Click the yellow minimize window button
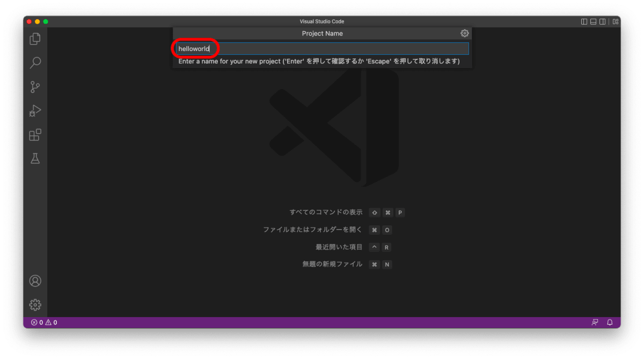Screen dimensions: 644x359 click(37, 21)
